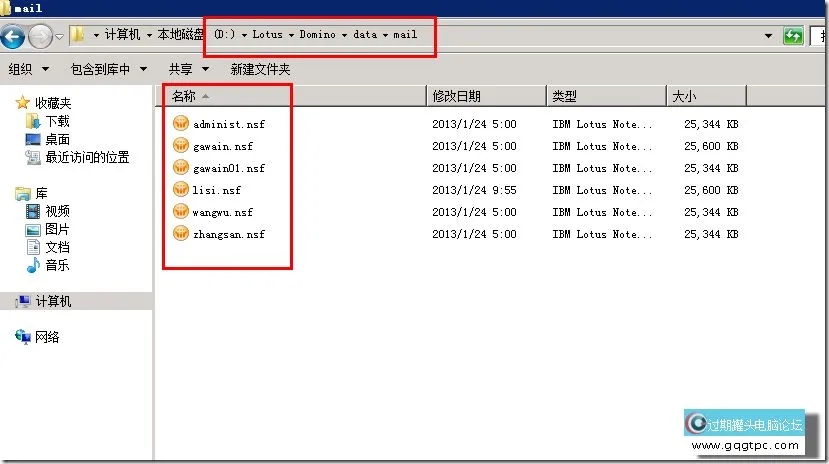Viewport: 829px width, 464px height.
Task: Click the 库 libraries icon
Action: 23,194
